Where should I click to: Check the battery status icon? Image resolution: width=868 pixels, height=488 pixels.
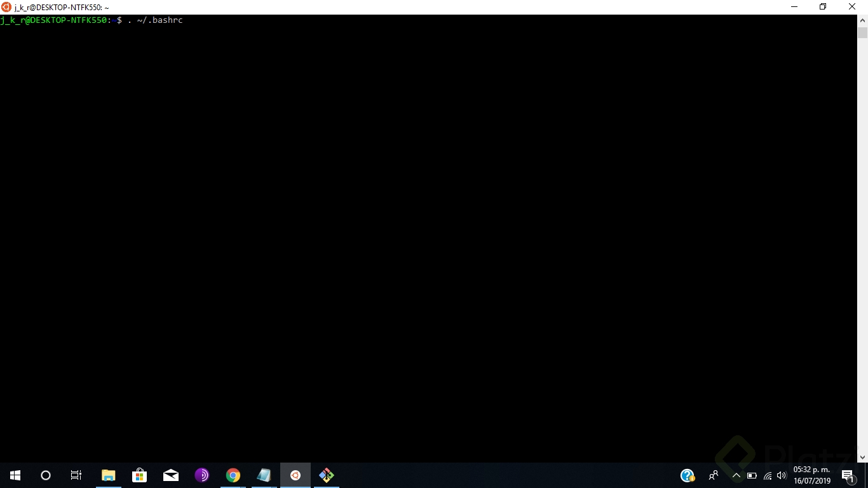pyautogui.click(x=752, y=475)
